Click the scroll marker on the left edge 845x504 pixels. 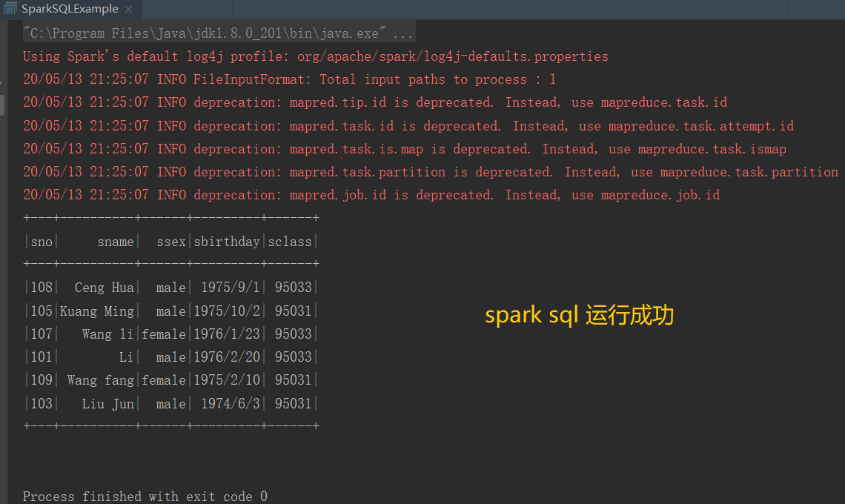coord(3,104)
